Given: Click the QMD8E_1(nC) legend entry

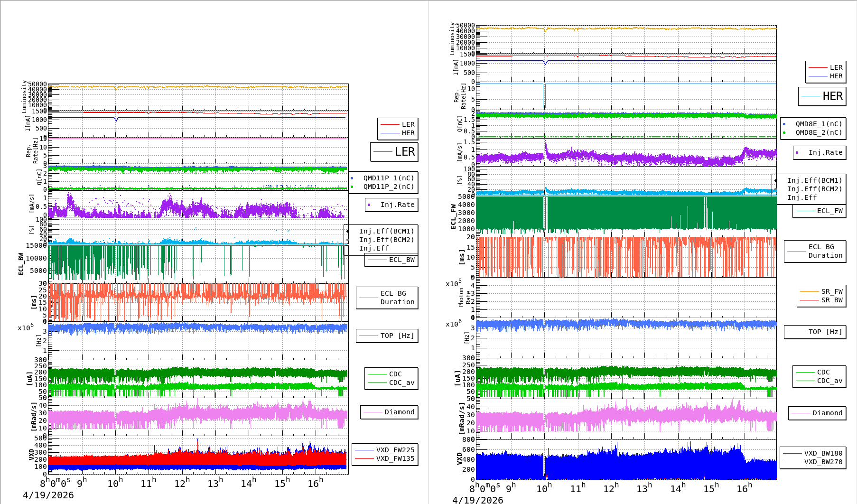Looking at the screenshot, I should pos(818,124).
